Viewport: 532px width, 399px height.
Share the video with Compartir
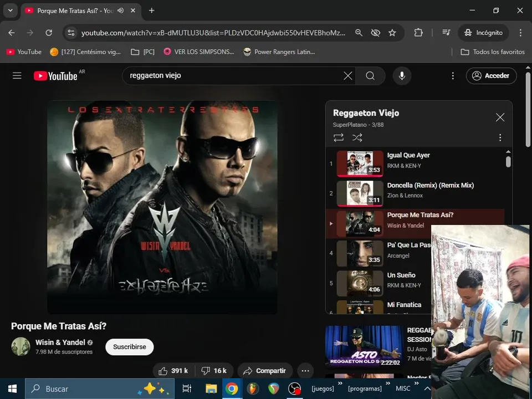click(x=265, y=371)
